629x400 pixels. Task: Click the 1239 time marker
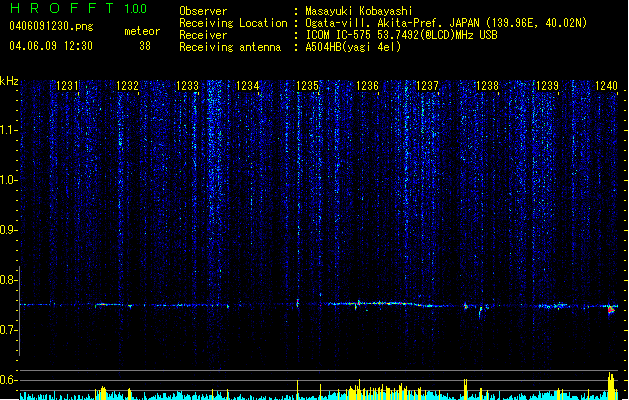tap(548, 86)
